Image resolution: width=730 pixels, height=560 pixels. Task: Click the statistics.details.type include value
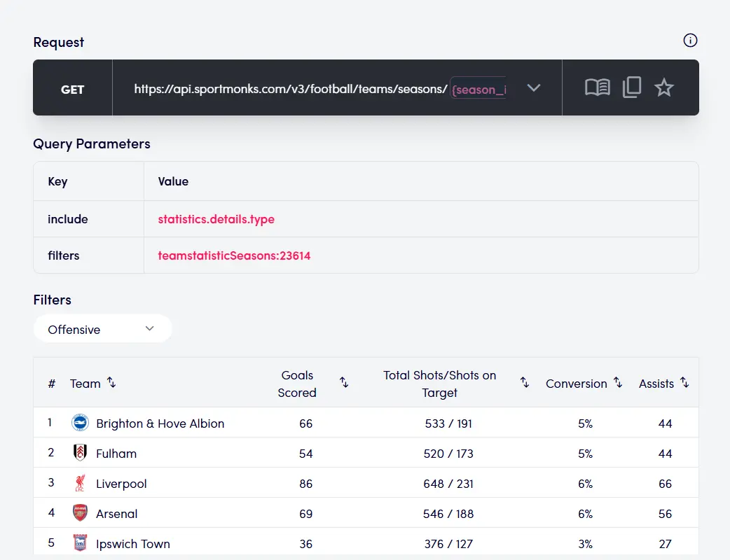point(216,219)
